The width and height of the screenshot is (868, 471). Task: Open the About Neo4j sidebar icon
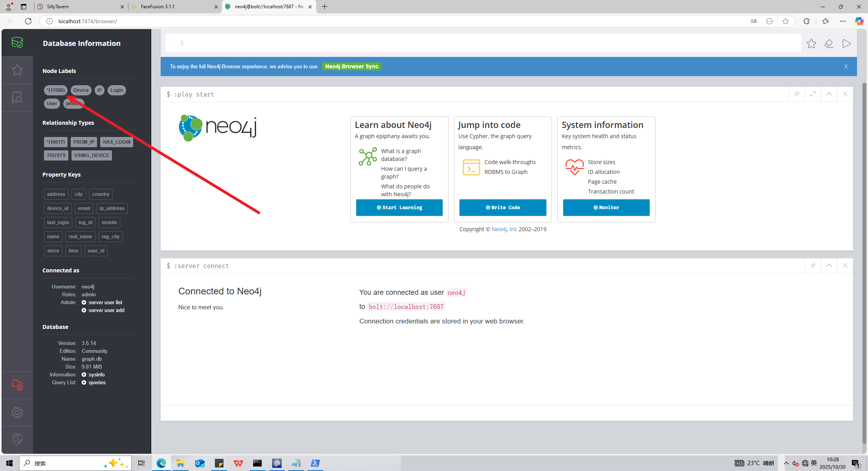[17, 439]
